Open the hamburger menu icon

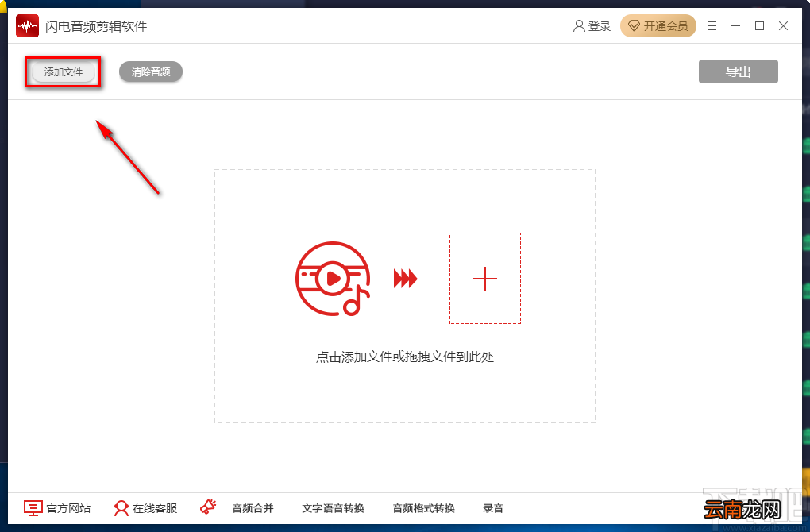click(x=712, y=26)
